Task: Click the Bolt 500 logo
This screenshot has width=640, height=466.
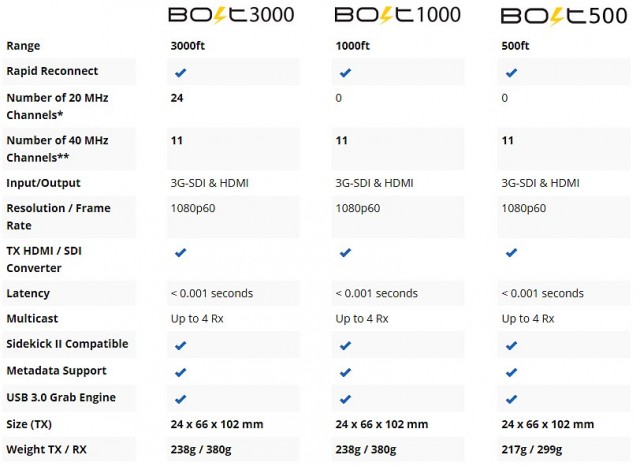Action: coord(564,16)
